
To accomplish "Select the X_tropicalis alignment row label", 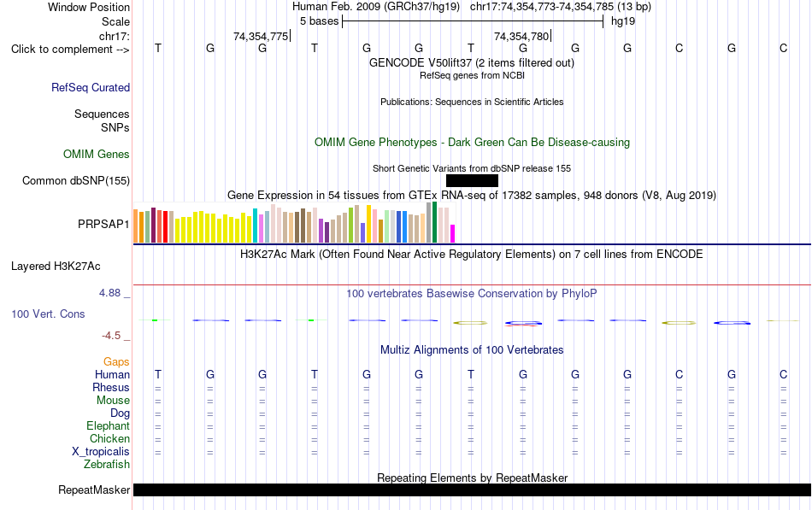I will (x=101, y=452).
